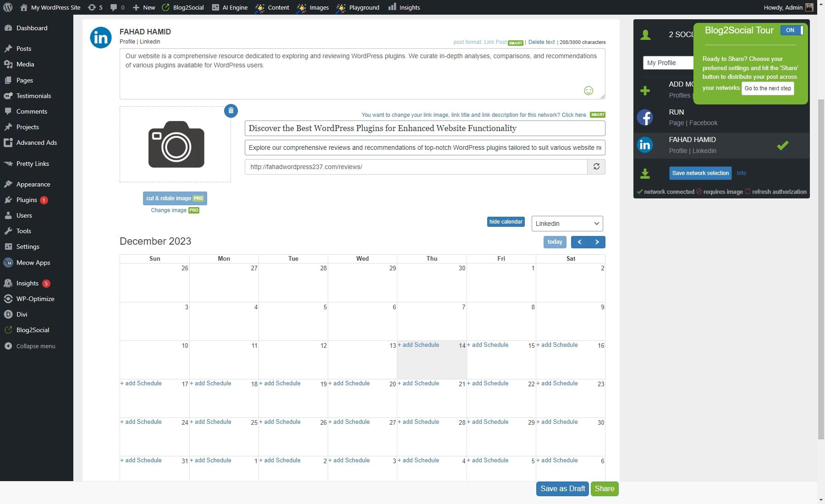Open the New menu in the admin bar

pyautogui.click(x=143, y=7)
